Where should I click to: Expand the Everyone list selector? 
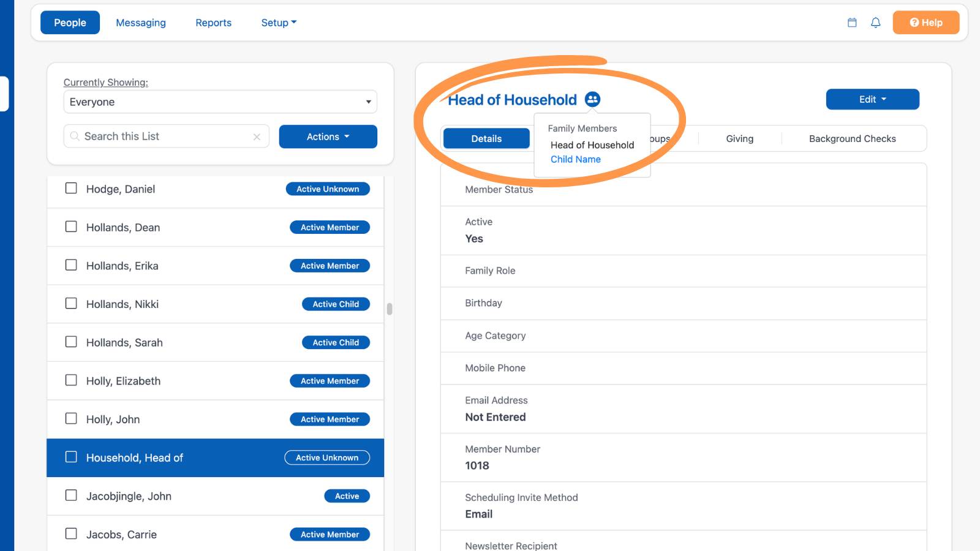221,102
